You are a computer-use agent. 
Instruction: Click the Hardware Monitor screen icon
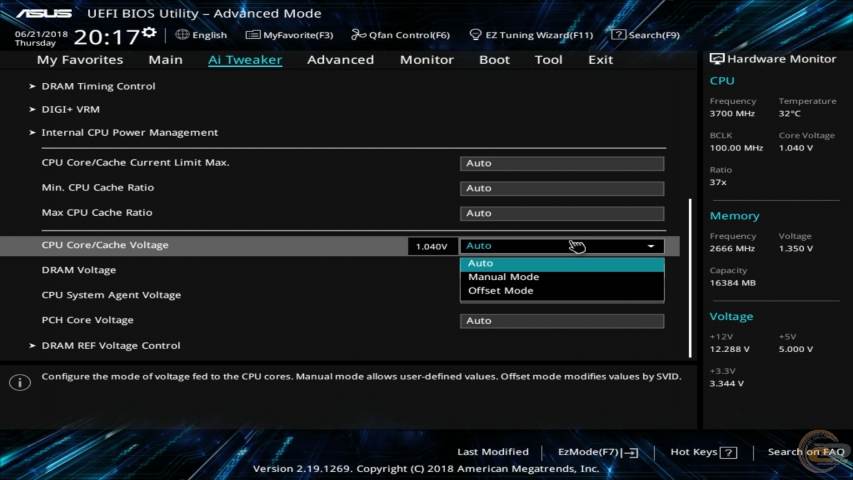click(x=716, y=59)
